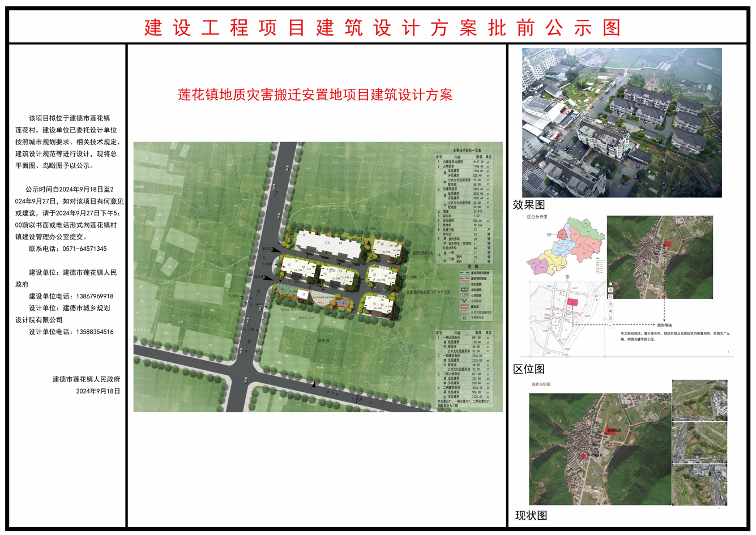The height and width of the screenshot is (535, 756).
Task: Click the 效果图 aerial rendering image
Action: click(622, 123)
